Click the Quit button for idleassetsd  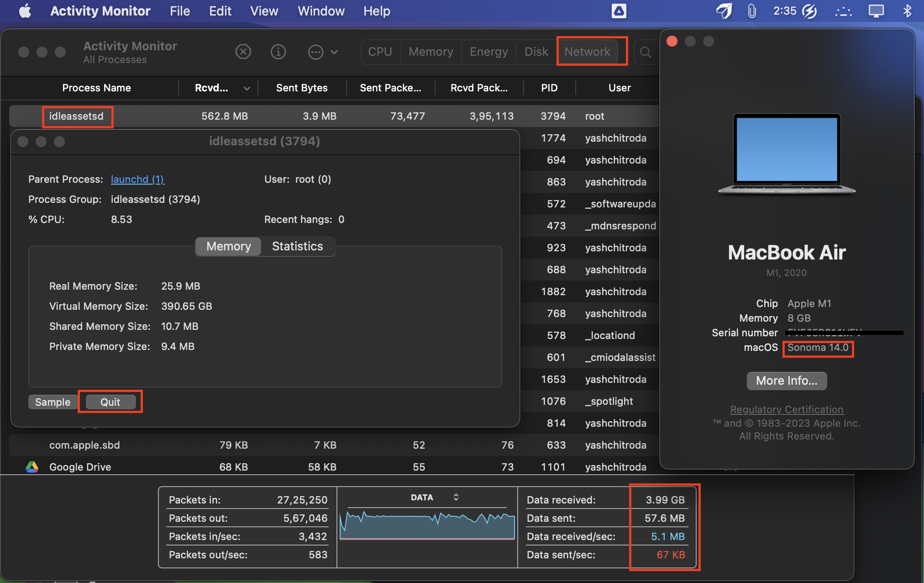coord(110,402)
